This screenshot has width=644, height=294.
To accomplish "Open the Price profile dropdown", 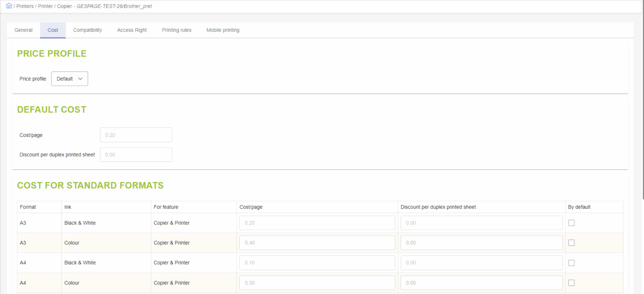I will 69,79.
